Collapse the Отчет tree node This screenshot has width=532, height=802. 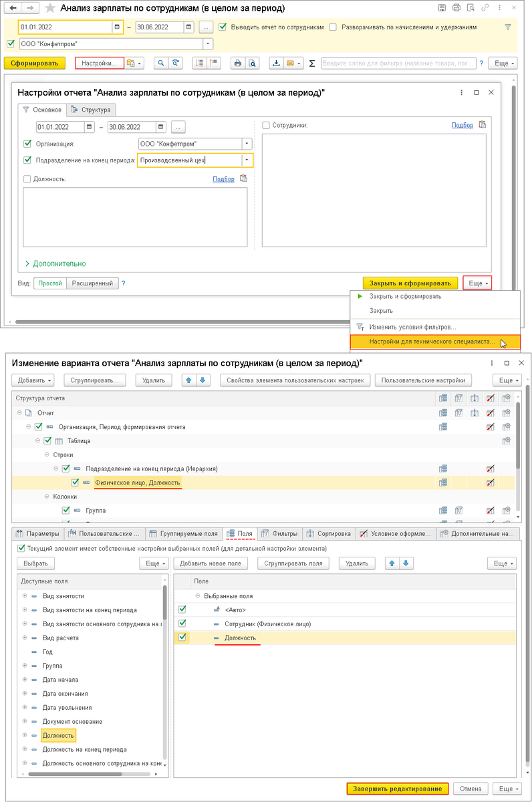pos(19,413)
